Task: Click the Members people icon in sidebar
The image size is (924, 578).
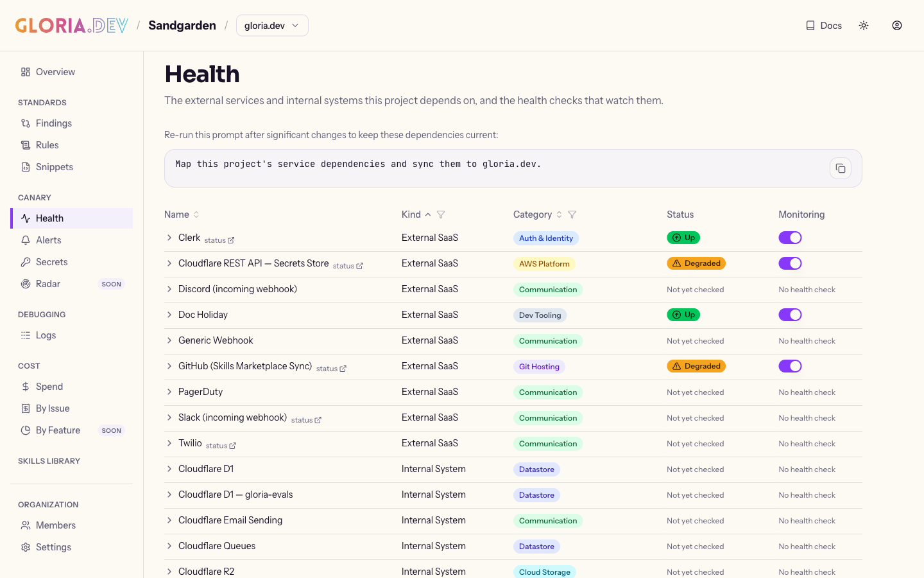Action: coord(26,525)
